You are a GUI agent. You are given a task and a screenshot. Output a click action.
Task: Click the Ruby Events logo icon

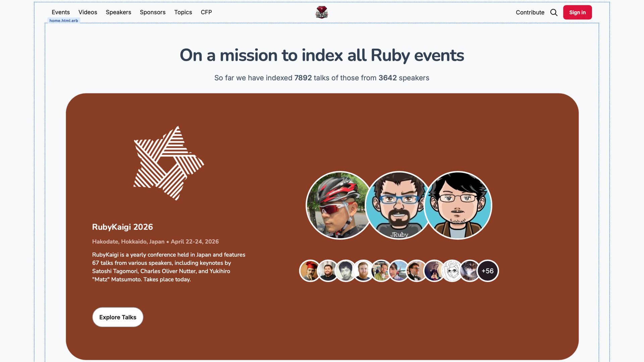[321, 12]
